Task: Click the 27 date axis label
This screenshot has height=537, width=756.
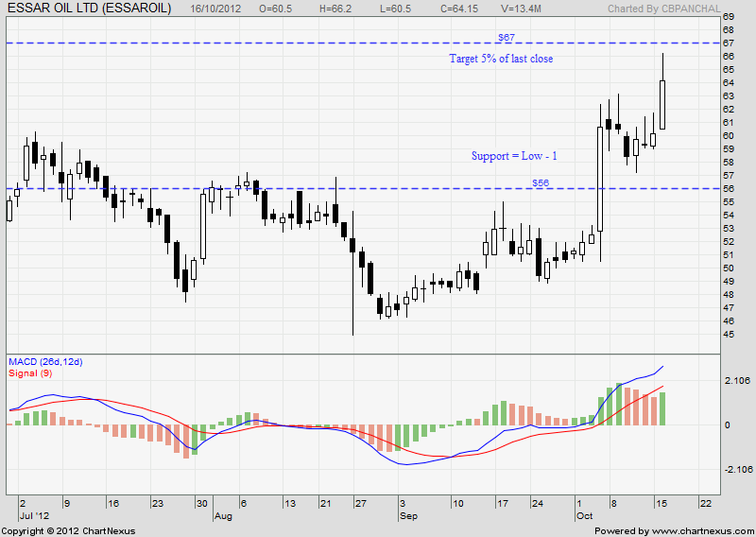Action: pyautogui.click(x=361, y=503)
